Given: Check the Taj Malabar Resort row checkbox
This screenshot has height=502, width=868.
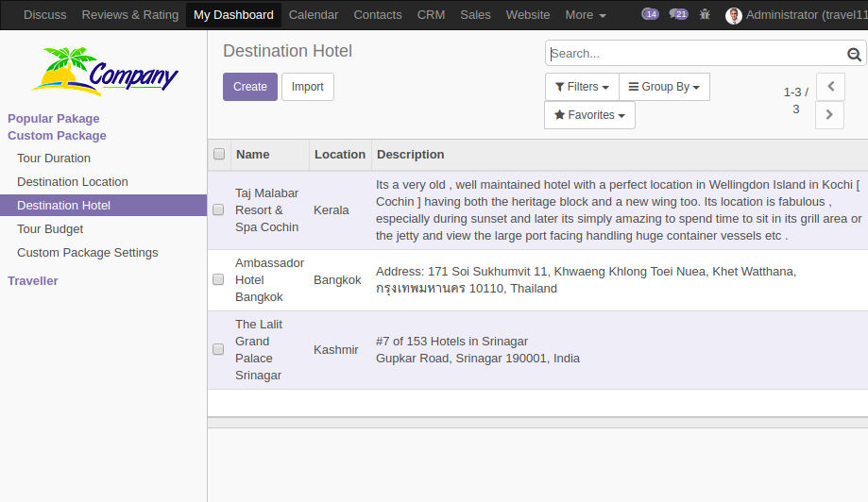Looking at the screenshot, I should [218, 209].
